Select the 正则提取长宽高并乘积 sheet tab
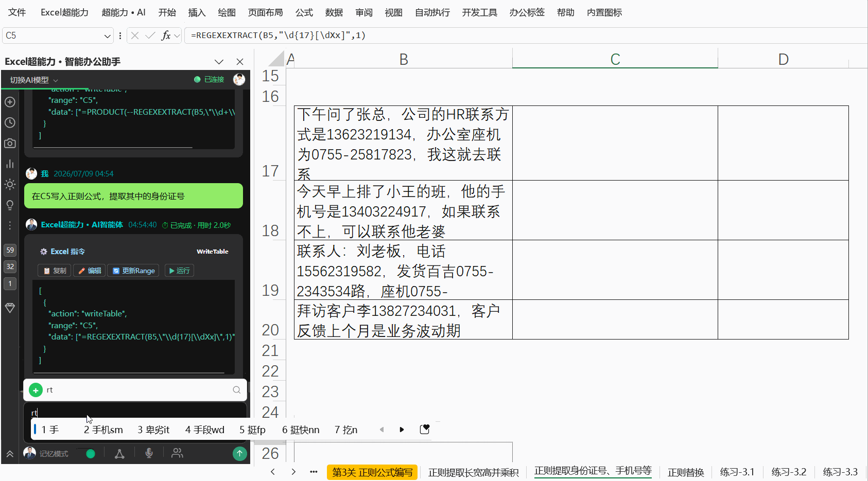 (x=473, y=472)
